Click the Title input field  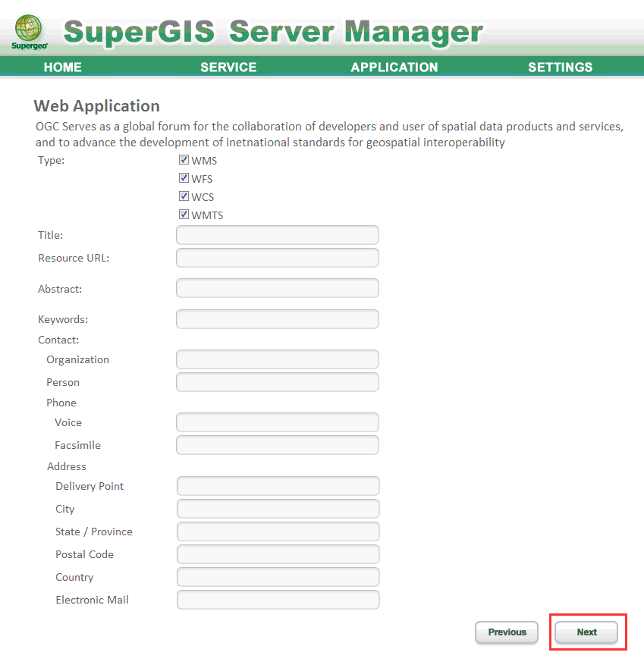tap(278, 235)
